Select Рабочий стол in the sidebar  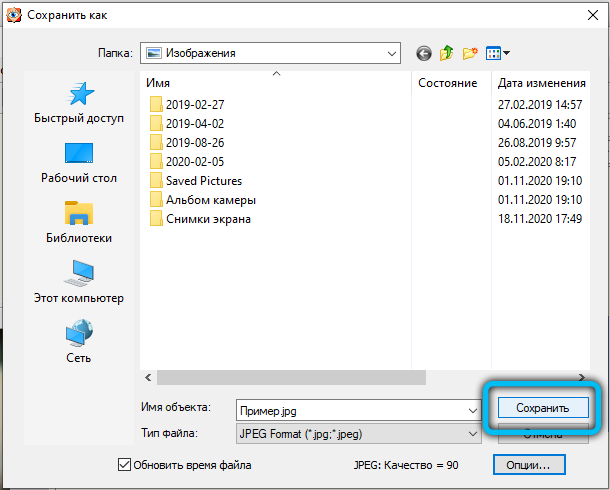[x=79, y=162]
